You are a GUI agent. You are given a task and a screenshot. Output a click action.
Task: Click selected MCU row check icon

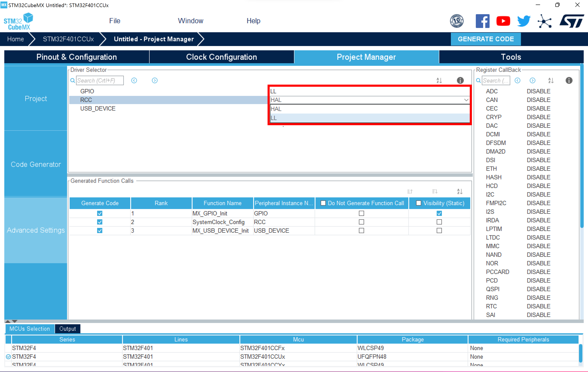pos(8,357)
